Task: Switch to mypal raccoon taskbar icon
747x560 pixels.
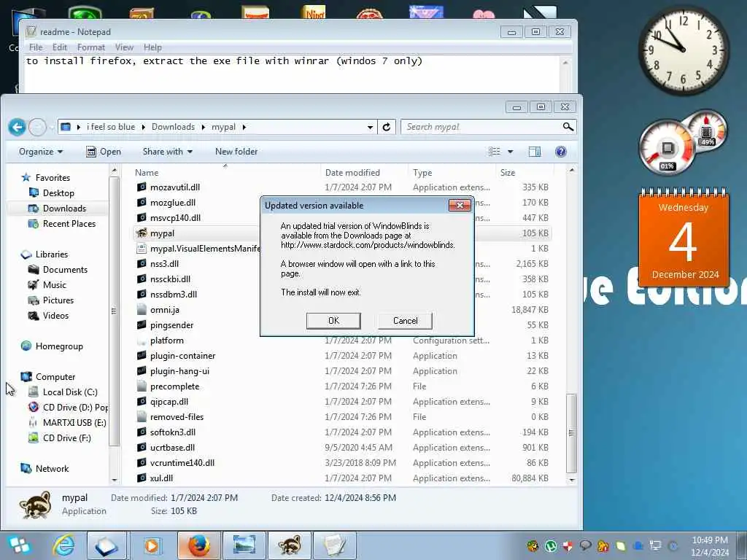Action: tap(290, 545)
